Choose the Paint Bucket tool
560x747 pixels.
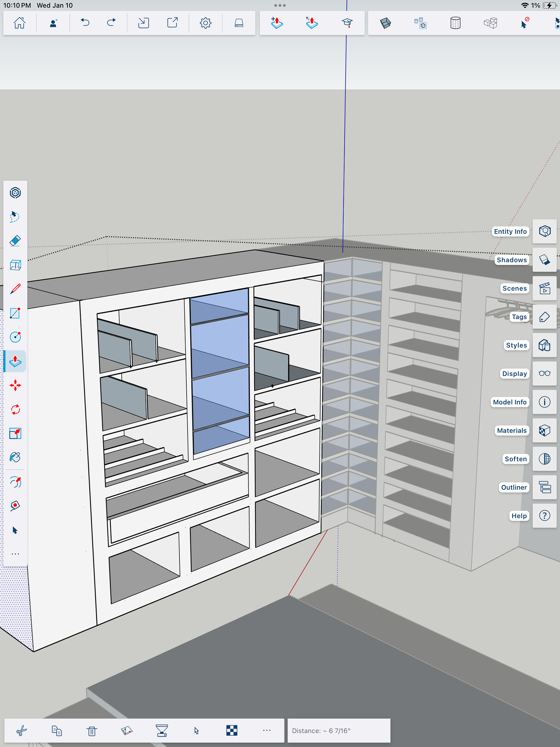[15, 457]
